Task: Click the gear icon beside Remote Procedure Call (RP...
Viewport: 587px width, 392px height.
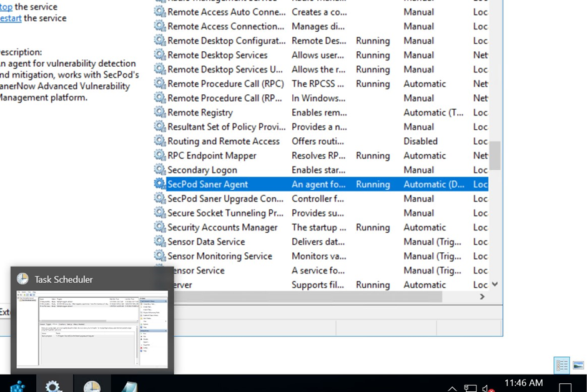Action: [x=160, y=97]
